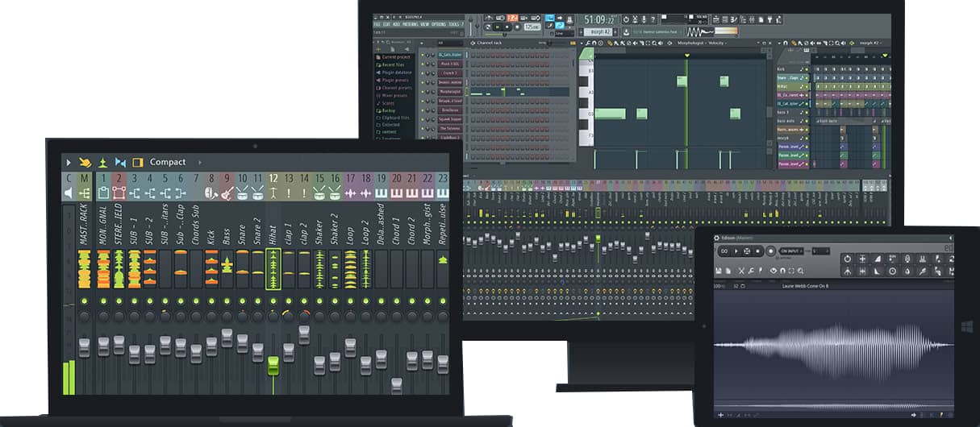The width and height of the screenshot is (980, 427).
Task: Toggle the Kick track green mute LED
Action: tap(211, 301)
